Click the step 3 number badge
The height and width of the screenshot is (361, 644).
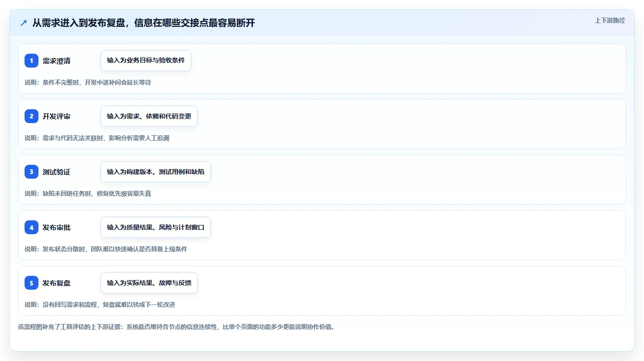32,172
